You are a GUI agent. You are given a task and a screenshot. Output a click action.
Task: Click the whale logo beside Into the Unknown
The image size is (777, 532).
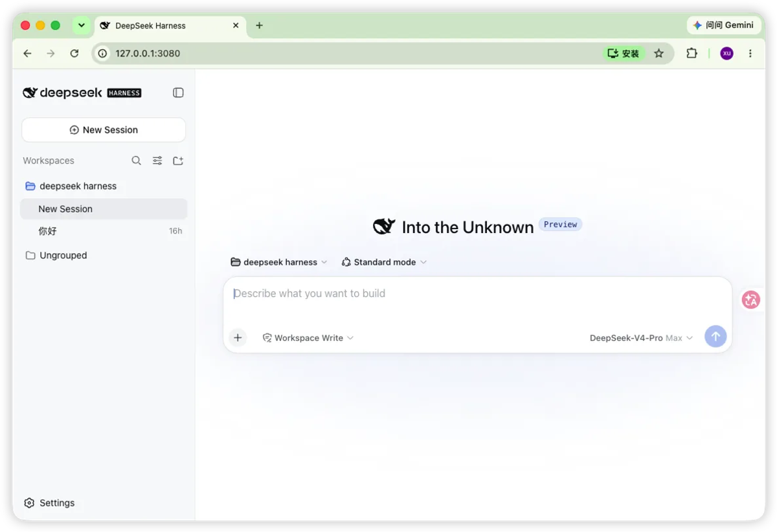[x=384, y=227]
